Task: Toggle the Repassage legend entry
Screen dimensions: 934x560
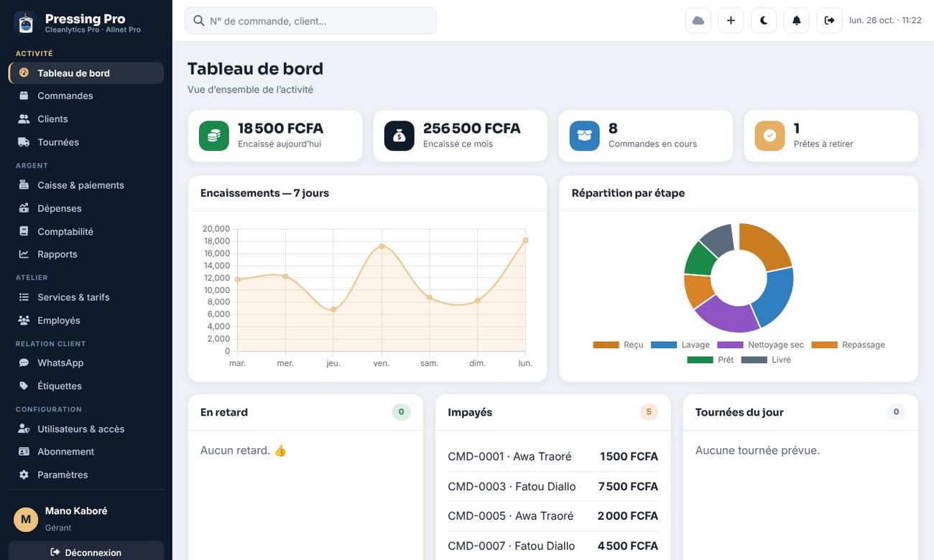Action: 848,345
